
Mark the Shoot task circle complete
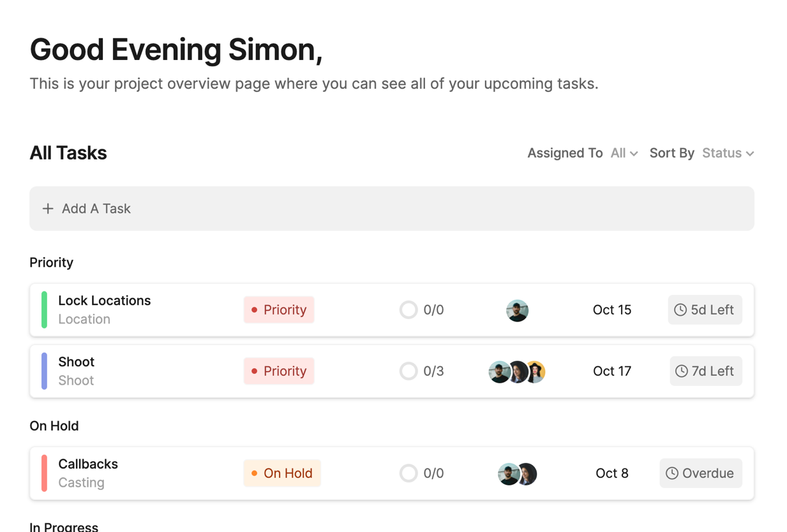(x=408, y=371)
